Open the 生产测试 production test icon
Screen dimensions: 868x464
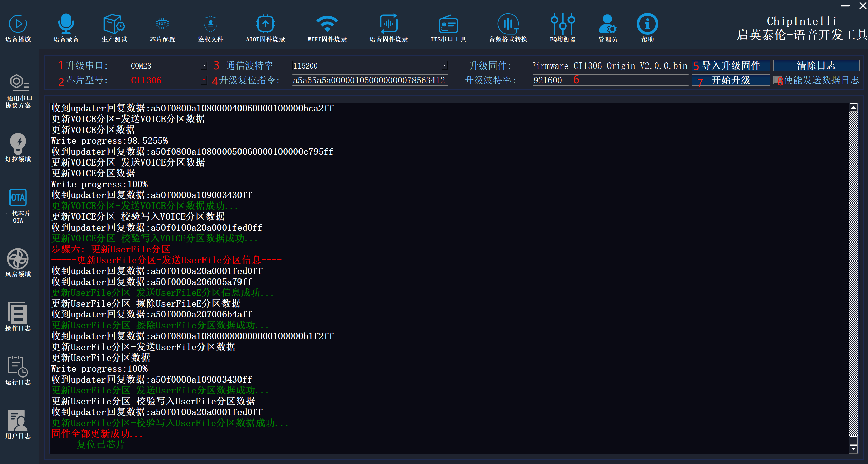(114, 28)
